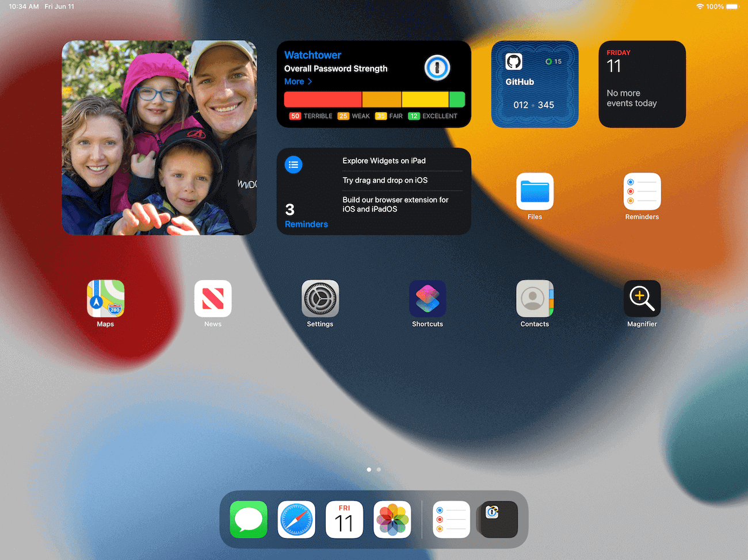Open the Contacts app
This screenshot has width=748, height=560.
point(535,298)
